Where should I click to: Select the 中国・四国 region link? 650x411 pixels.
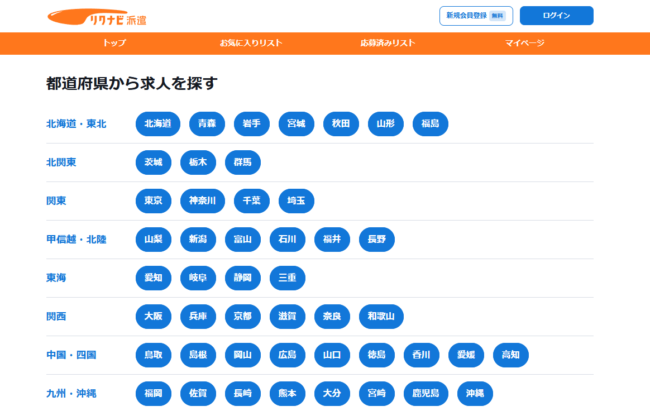[71, 355]
